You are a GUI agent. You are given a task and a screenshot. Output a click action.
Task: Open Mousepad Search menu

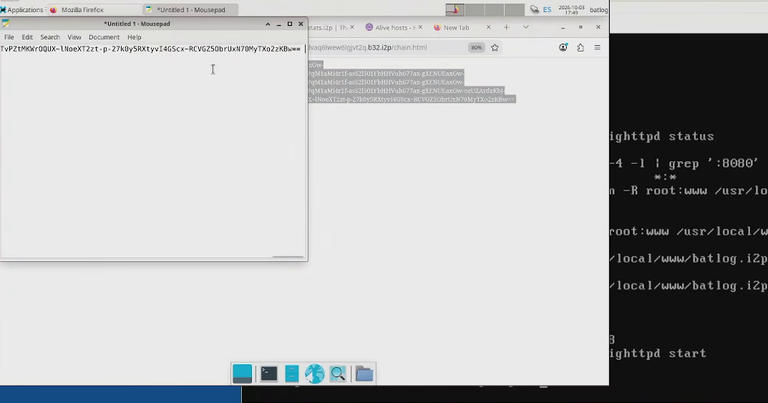pyautogui.click(x=50, y=37)
